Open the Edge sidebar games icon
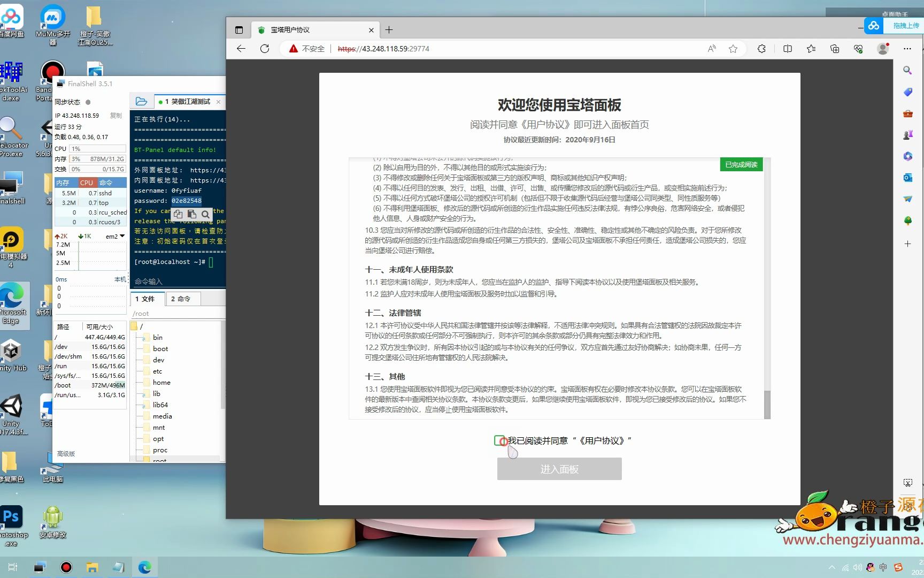Screen dimensions: 924x578 [907, 135]
